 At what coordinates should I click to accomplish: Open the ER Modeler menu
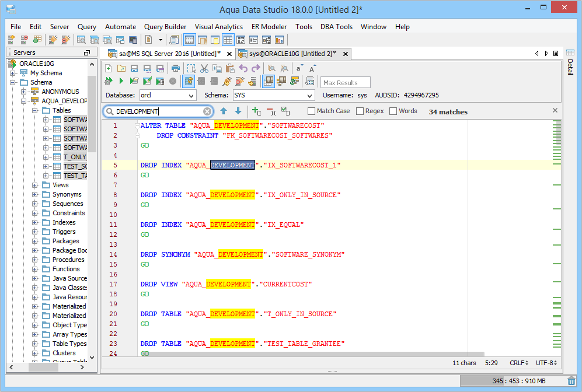tap(269, 27)
